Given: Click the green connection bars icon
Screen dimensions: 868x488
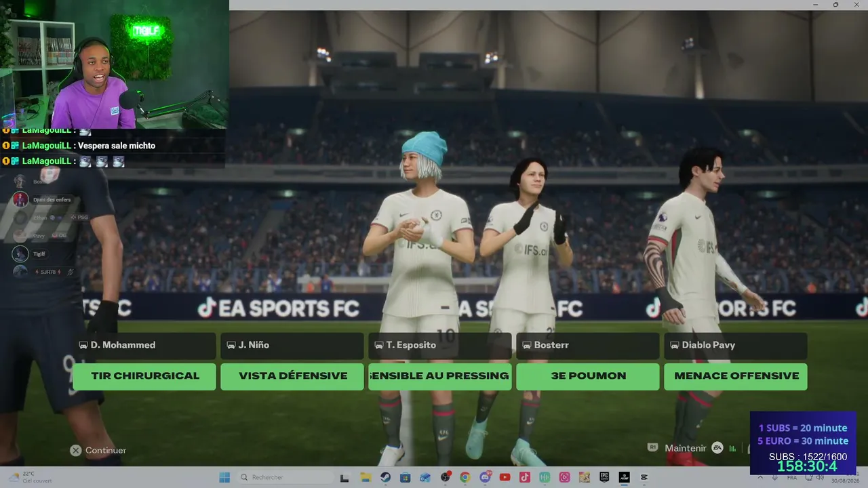Looking at the screenshot, I should (732, 448).
